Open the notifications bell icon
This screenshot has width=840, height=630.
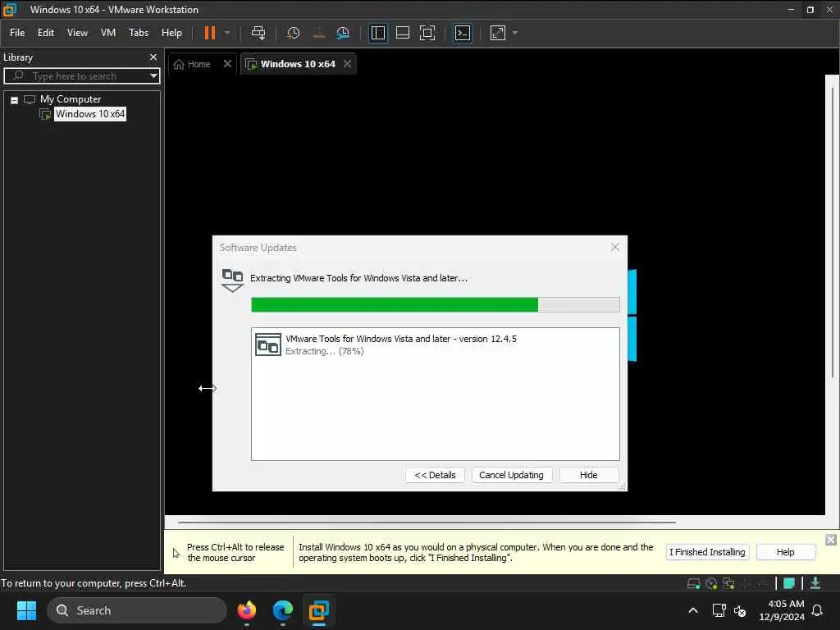click(x=818, y=610)
